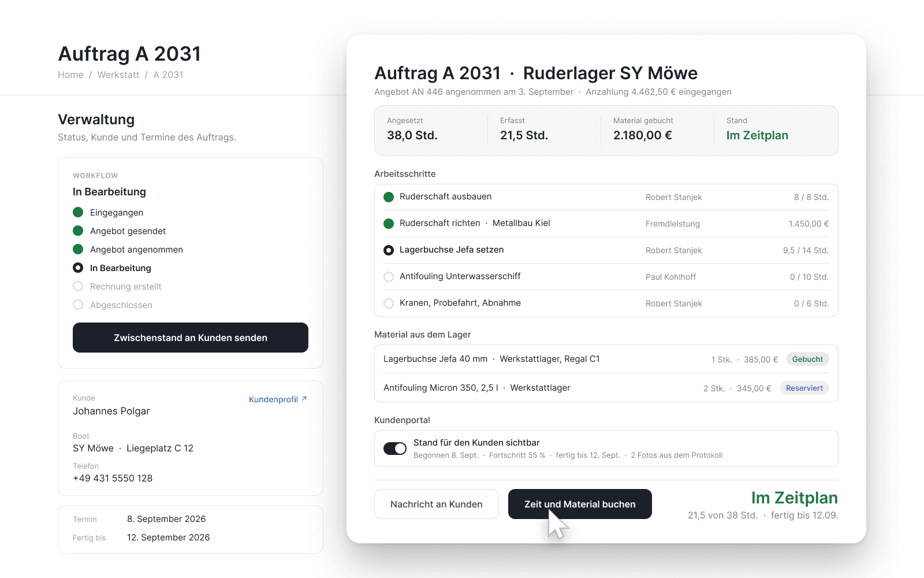Select the Eingegangen workflow status dot
924x578 pixels.
point(78,212)
